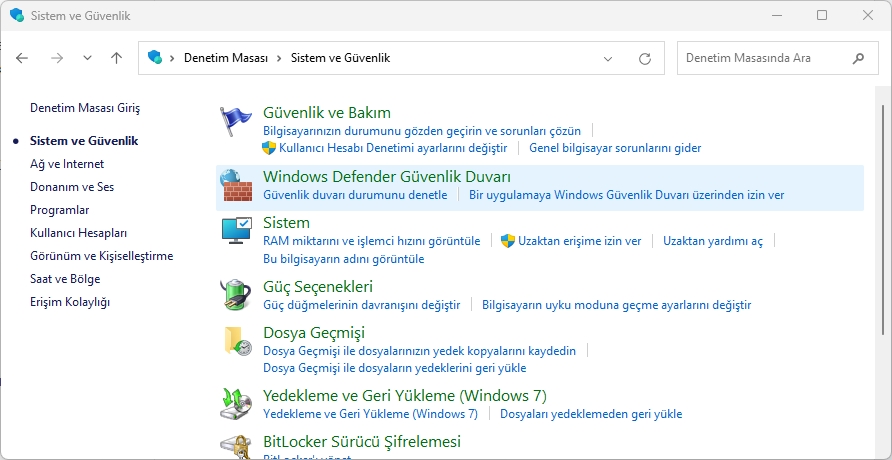
Task: Open Uzaktan erişime izin ver link
Action: click(579, 241)
